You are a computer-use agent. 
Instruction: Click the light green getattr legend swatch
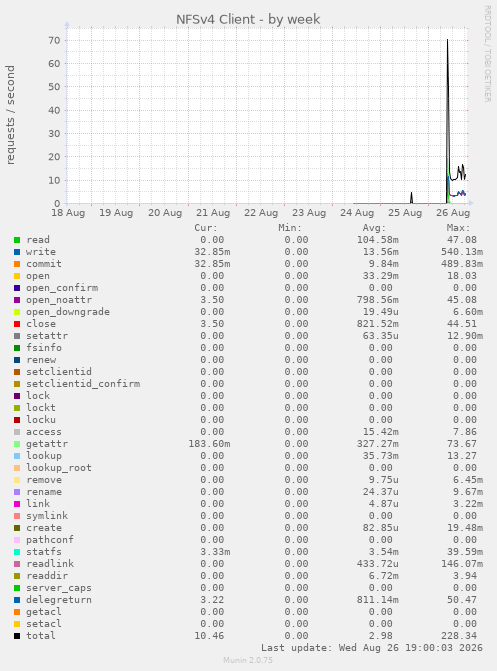tap(17, 444)
